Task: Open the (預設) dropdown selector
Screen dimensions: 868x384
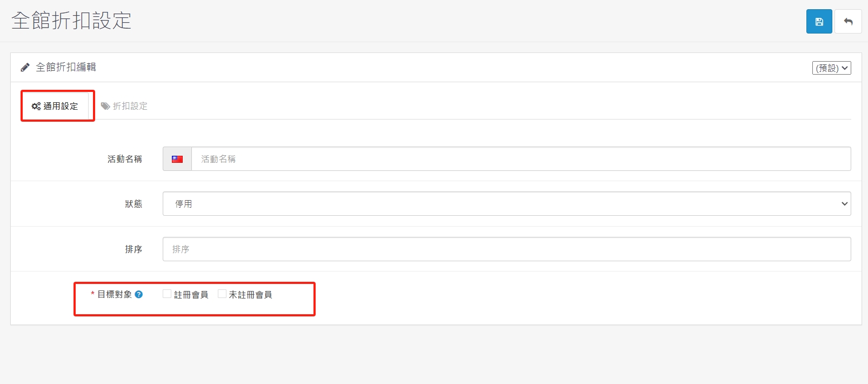Action: click(x=831, y=68)
